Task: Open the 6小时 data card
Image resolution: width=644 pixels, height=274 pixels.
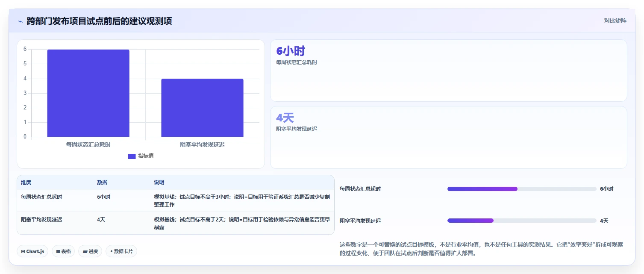Action: (x=448, y=71)
